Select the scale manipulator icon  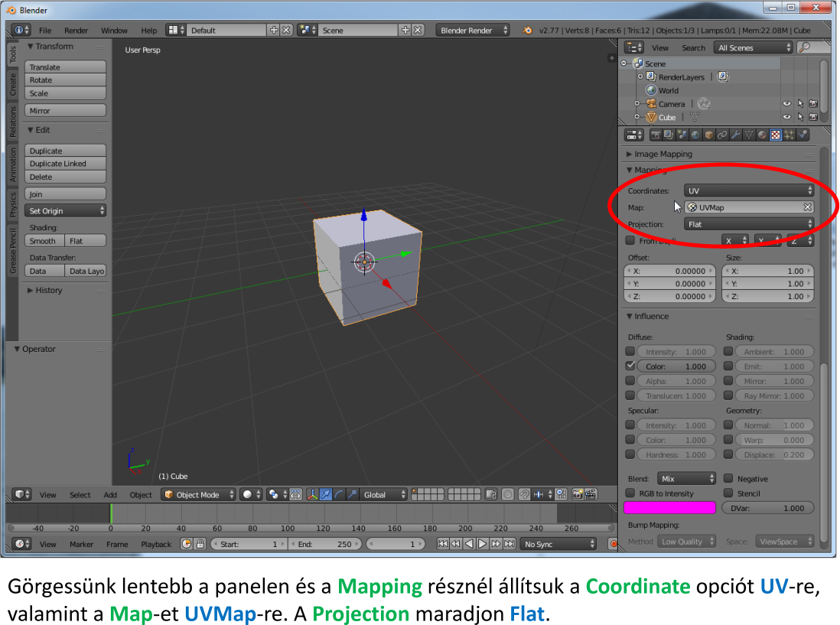(352, 494)
